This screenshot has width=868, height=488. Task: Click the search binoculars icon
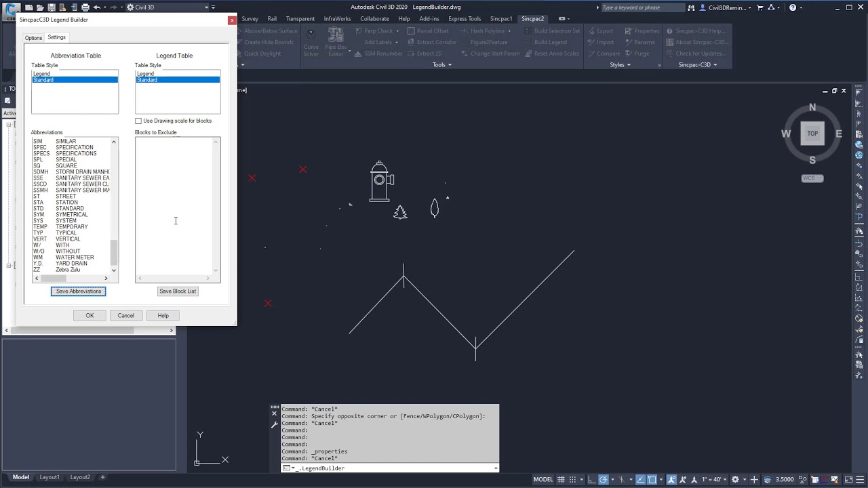tap(690, 7)
